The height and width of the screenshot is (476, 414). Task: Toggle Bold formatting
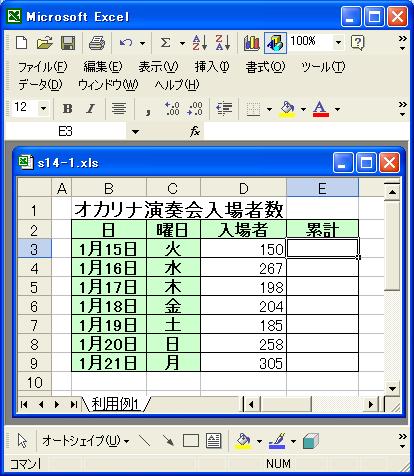point(67,108)
